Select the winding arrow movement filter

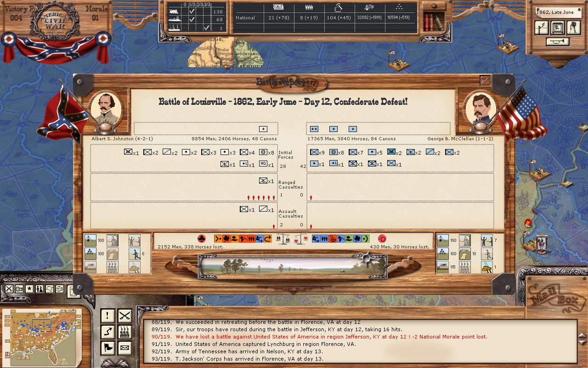(107, 332)
